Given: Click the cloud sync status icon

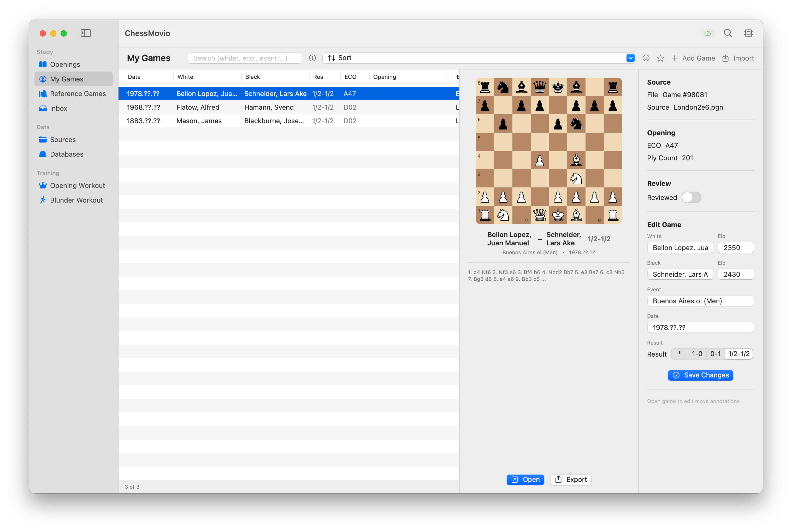Looking at the screenshot, I should pyautogui.click(x=707, y=33).
